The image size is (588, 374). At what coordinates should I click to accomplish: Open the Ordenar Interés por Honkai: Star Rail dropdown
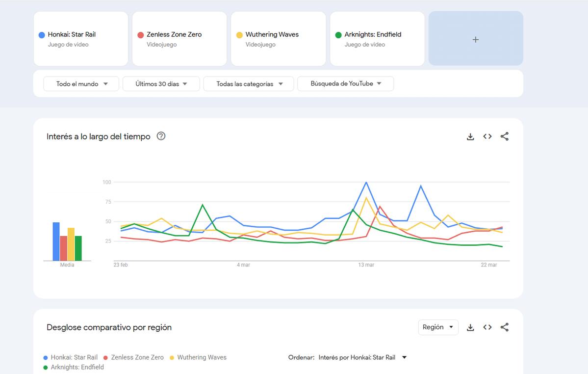point(362,357)
